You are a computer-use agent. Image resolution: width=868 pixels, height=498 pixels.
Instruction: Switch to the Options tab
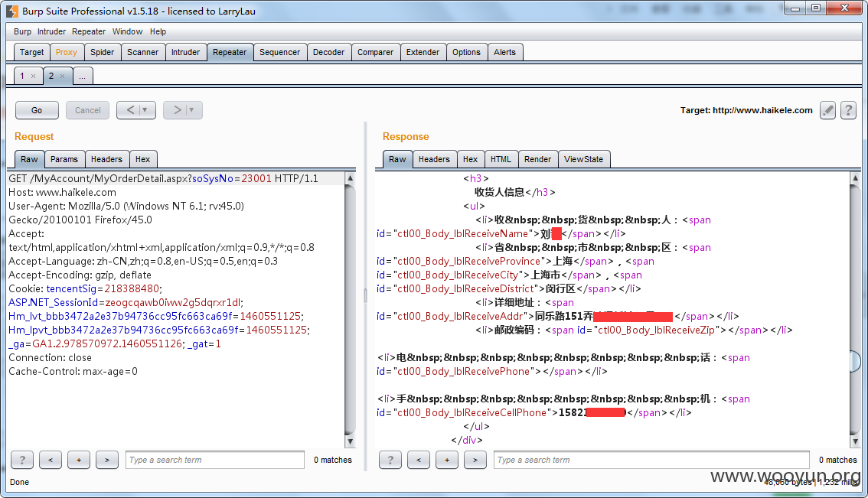(x=466, y=52)
